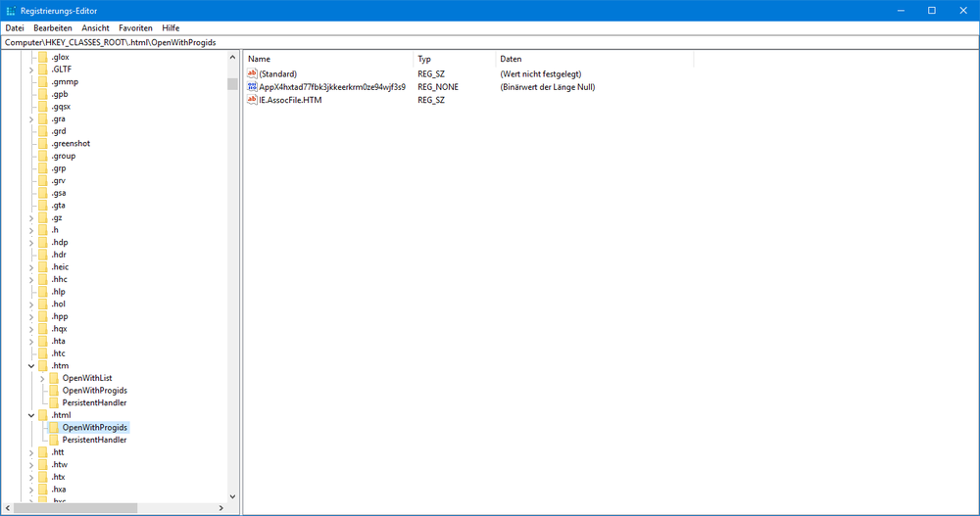Screen dimensions: 980x516
Task: Select the .hta key in the tree
Action: pos(59,341)
